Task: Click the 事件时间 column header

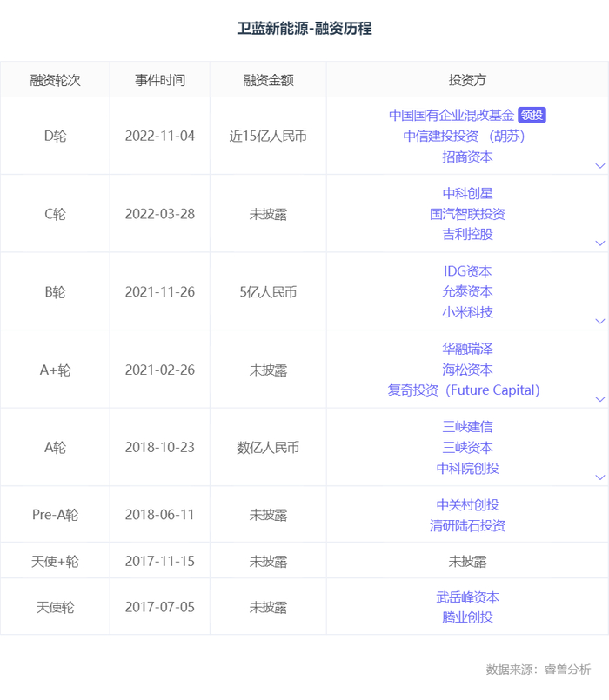Action: click(160, 80)
